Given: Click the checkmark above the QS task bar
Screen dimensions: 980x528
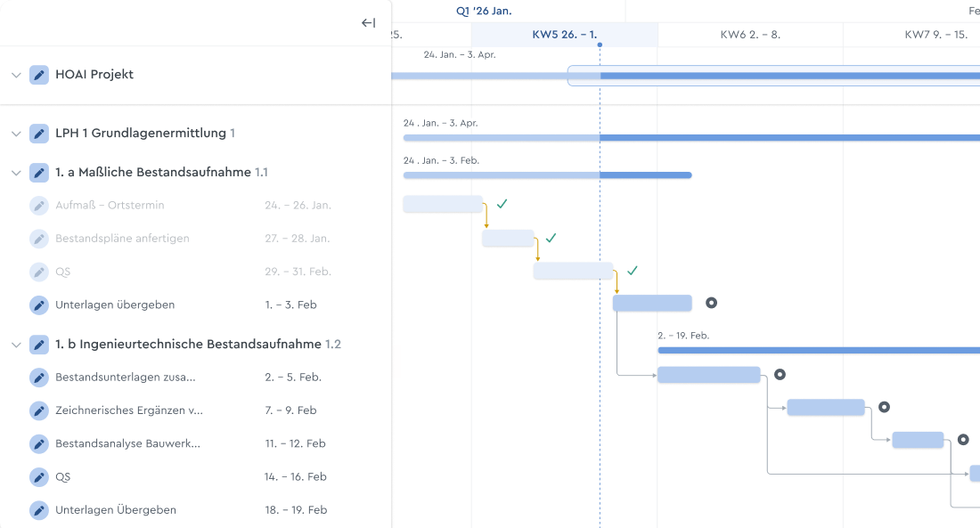Looking at the screenshot, I should [633, 271].
